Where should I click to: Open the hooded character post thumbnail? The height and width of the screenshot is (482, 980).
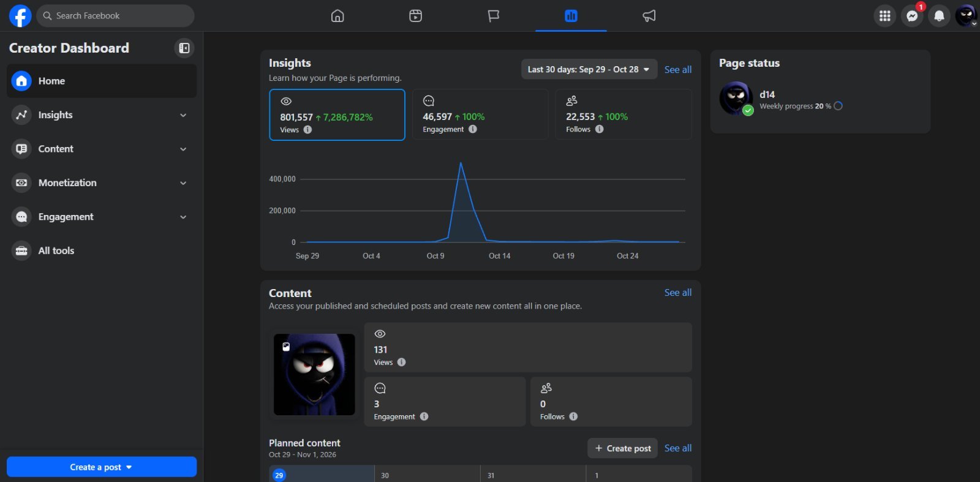point(314,374)
